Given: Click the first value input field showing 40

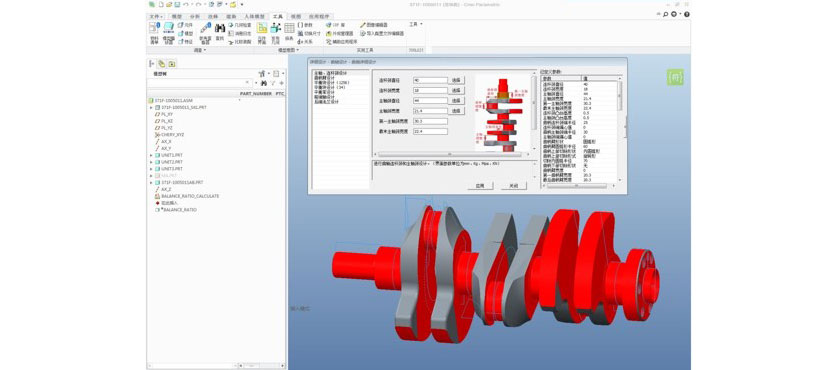Looking at the screenshot, I should coord(430,80).
